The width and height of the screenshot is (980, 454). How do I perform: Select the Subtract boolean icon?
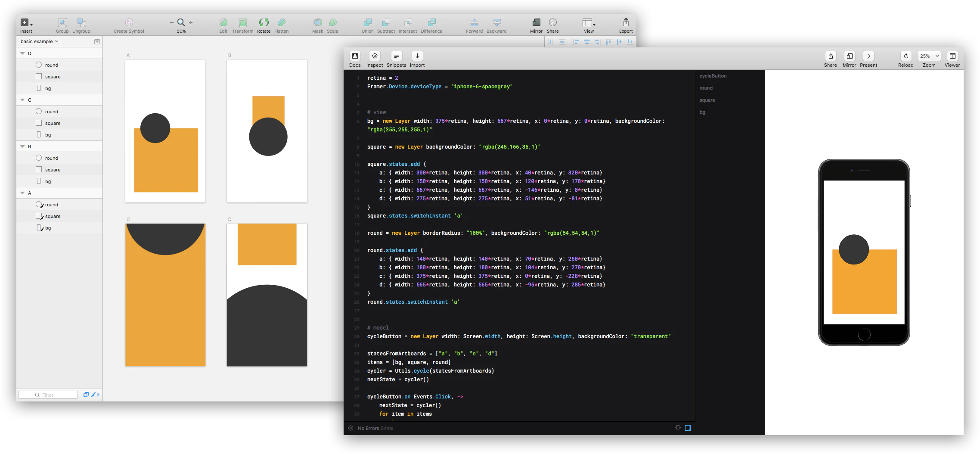pyautogui.click(x=386, y=24)
